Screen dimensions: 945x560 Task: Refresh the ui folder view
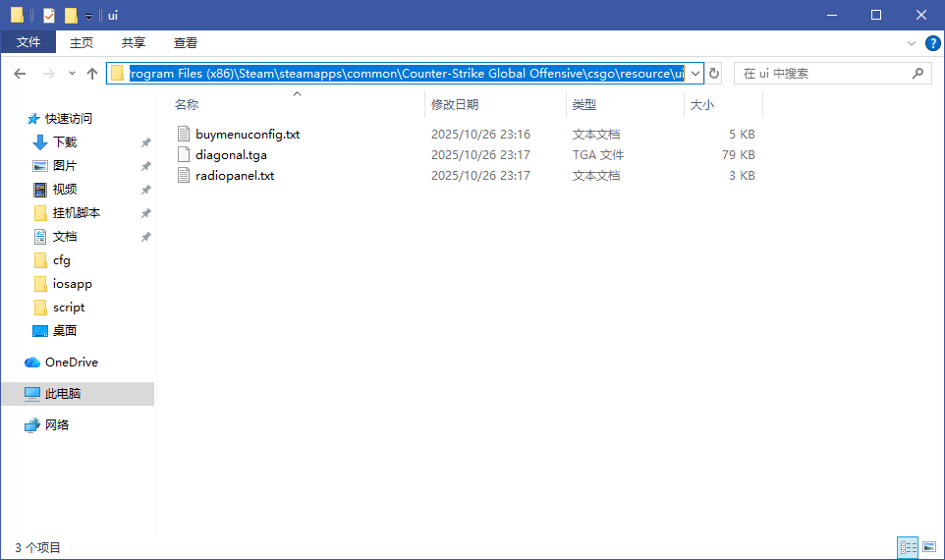[x=714, y=74]
